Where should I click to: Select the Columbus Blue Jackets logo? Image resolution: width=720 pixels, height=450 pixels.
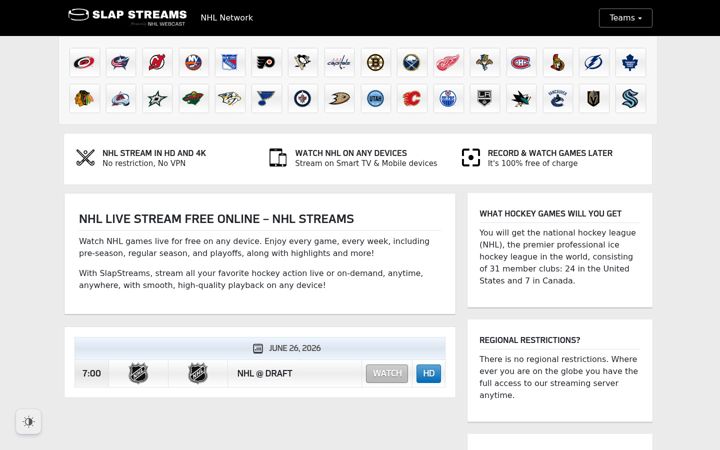[121, 62]
